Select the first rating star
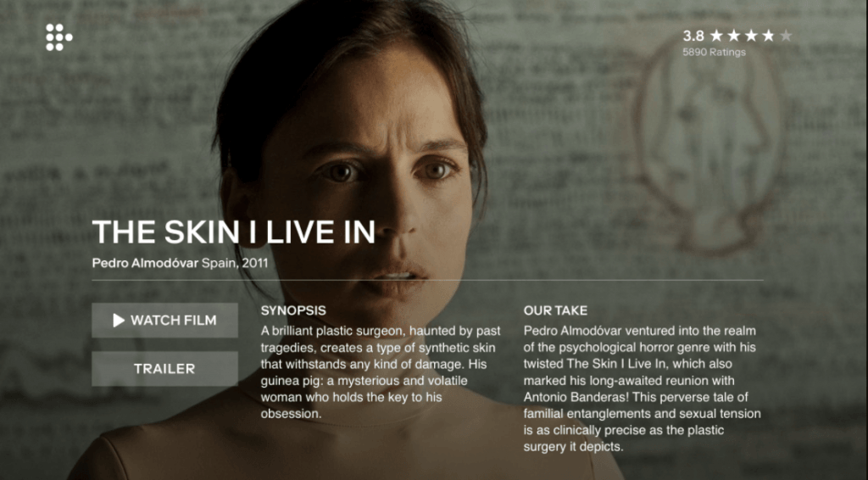868x480 pixels. pyautogui.click(x=716, y=36)
